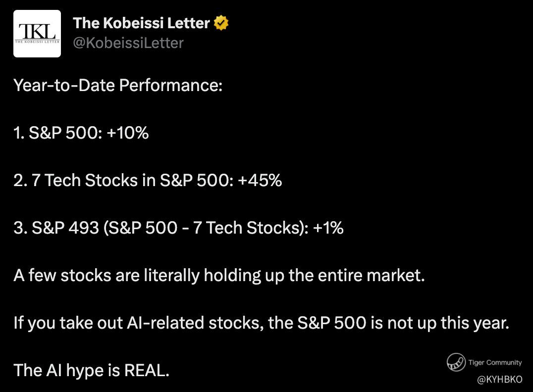Screen dimensions: 533x392
Task: Open the @KobeissiLetter handle
Action: point(128,43)
